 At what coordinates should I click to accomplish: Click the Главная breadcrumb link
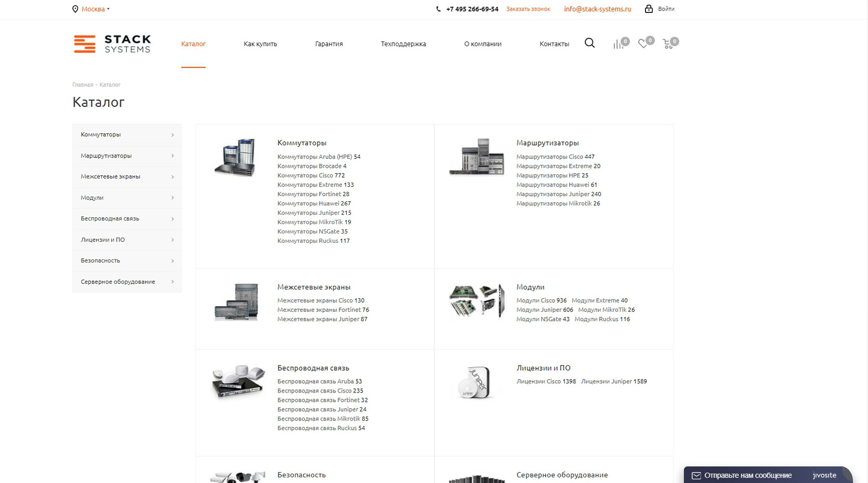[x=83, y=84]
